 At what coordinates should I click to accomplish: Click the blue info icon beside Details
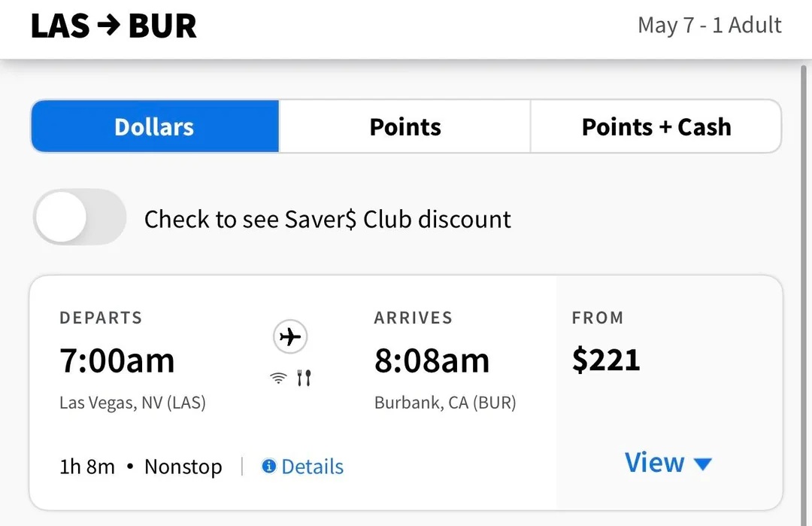click(268, 467)
